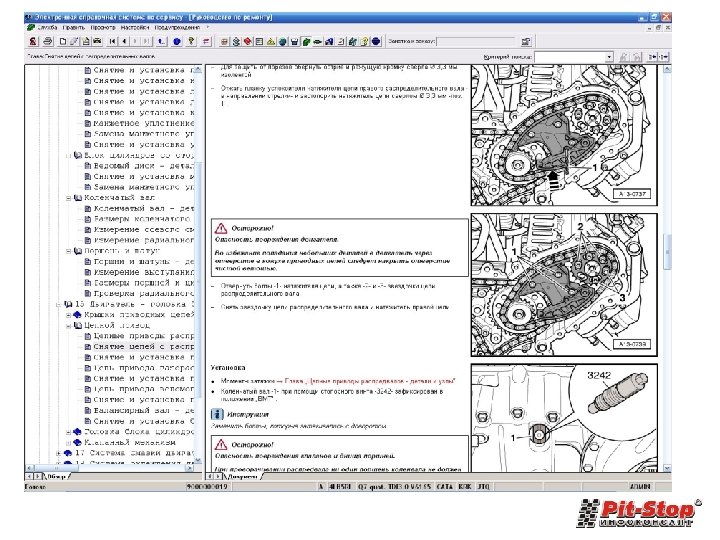Click the Заметки к заказу input field
Screen dimensions: 720x540
pos(478,42)
